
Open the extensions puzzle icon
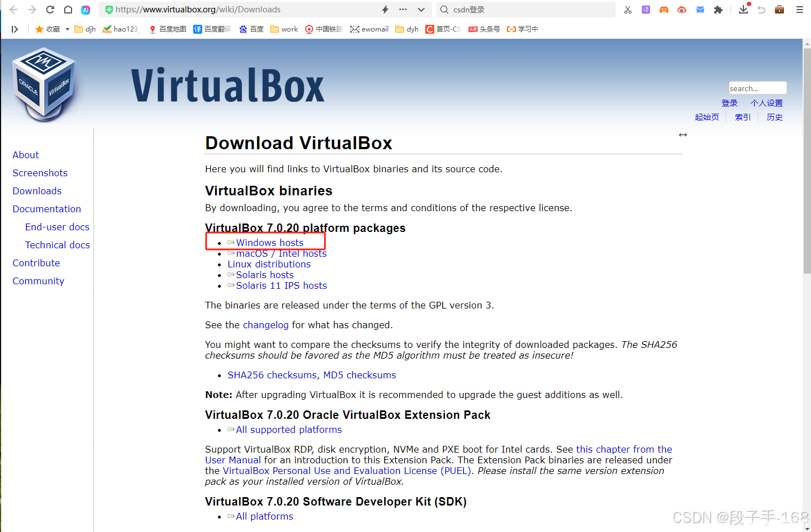coord(718,10)
